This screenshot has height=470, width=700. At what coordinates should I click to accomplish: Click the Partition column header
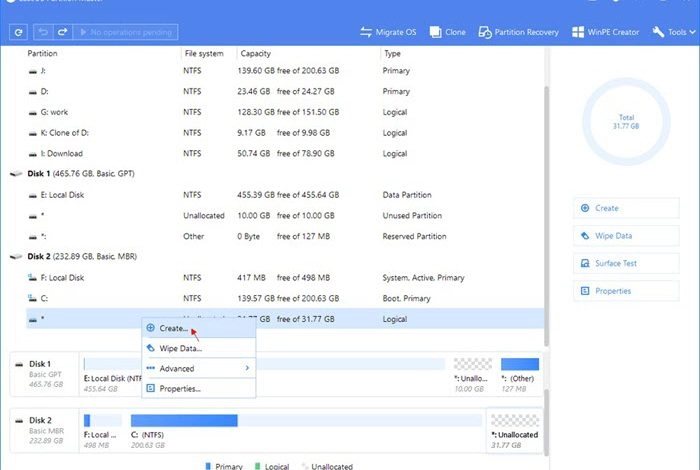coord(42,53)
